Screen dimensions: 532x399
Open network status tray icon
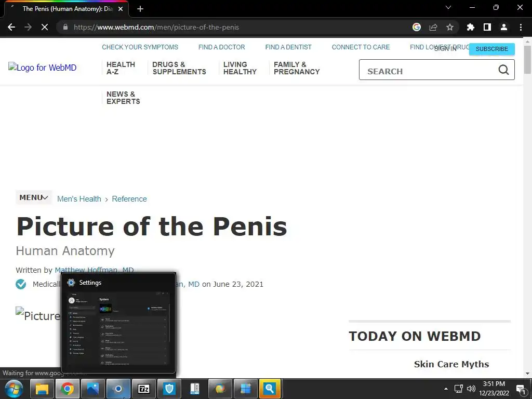(x=459, y=389)
